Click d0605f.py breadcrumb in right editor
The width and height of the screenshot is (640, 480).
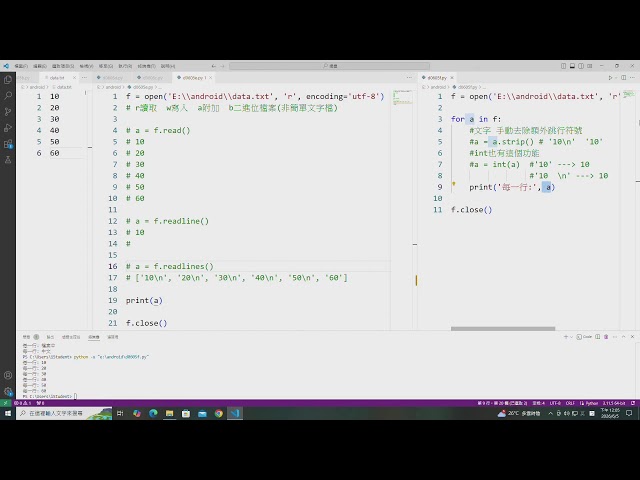tap(467, 87)
